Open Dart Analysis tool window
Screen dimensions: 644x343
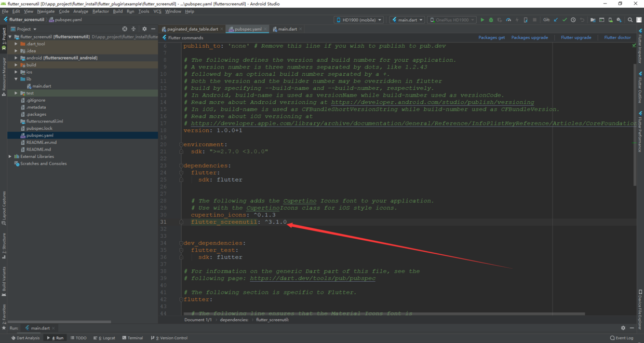[25, 338]
